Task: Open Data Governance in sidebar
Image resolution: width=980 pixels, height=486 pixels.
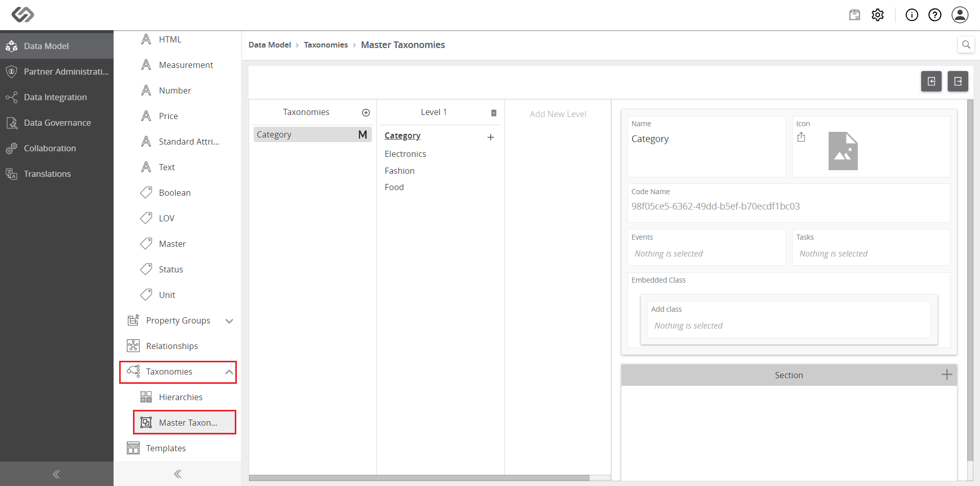Action: point(57,123)
